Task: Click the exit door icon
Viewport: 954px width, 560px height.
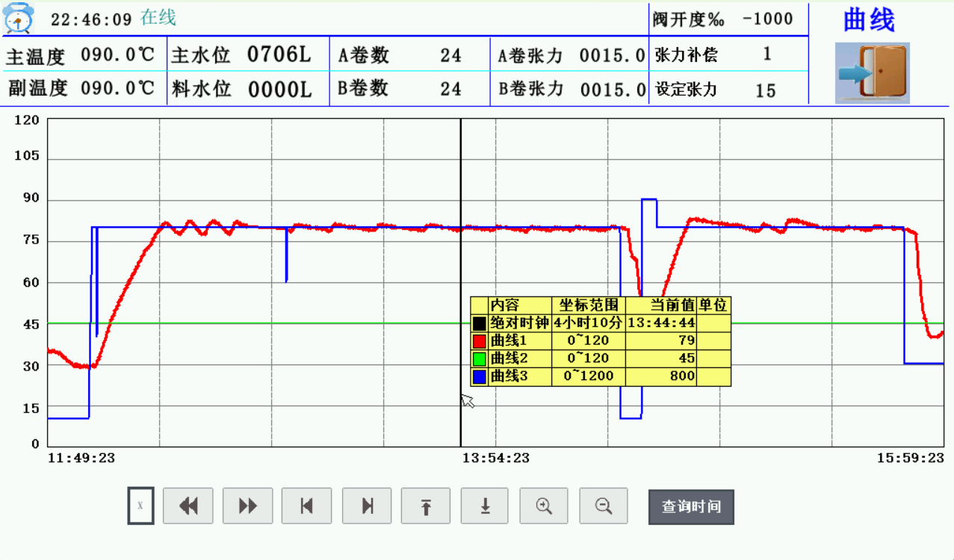Action: pyautogui.click(x=872, y=72)
